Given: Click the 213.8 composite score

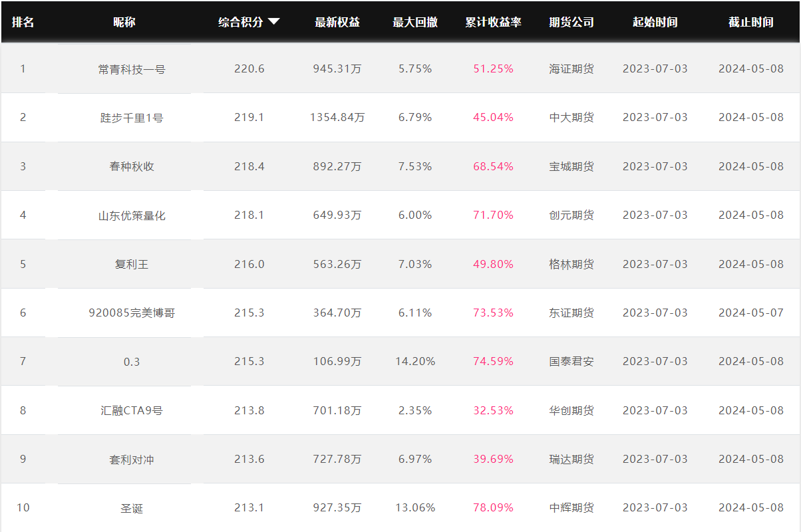Looking at the screenshot, I should point(249,410).
